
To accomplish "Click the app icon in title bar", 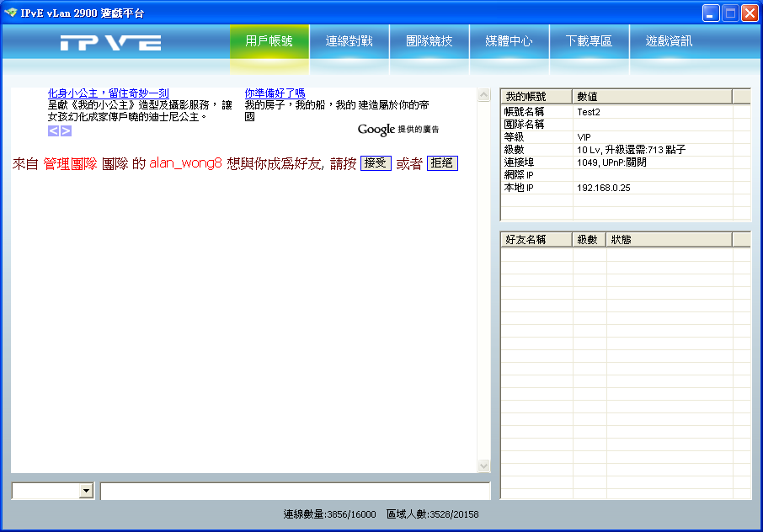I will [x=10, y=13].
